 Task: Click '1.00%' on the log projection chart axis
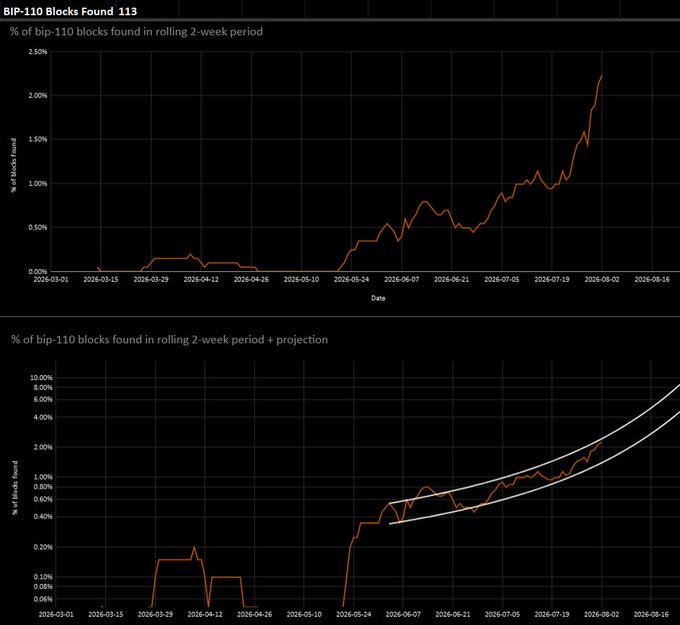[x=43, y=477]
